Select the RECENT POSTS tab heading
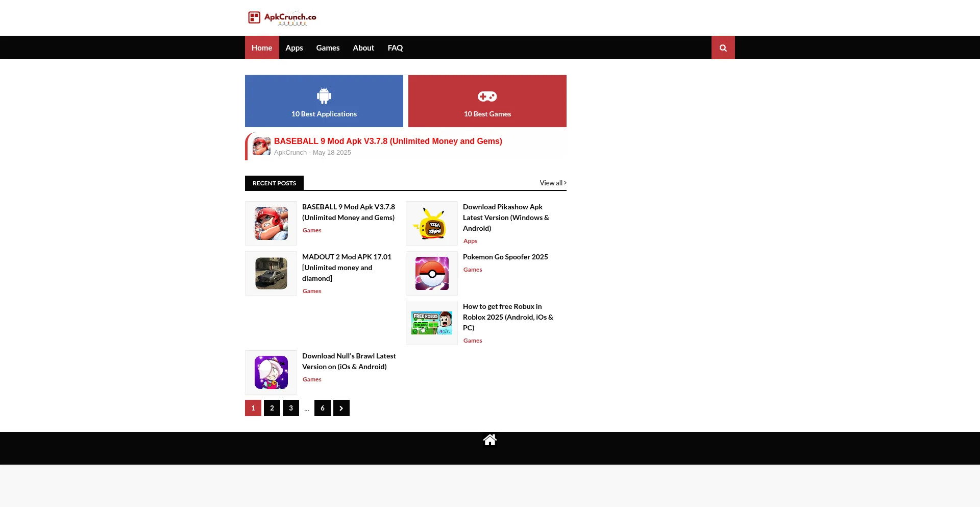Image resolution: width=980 pixels, height=507 pixels. pyautogui.click(x=274, y=183)
